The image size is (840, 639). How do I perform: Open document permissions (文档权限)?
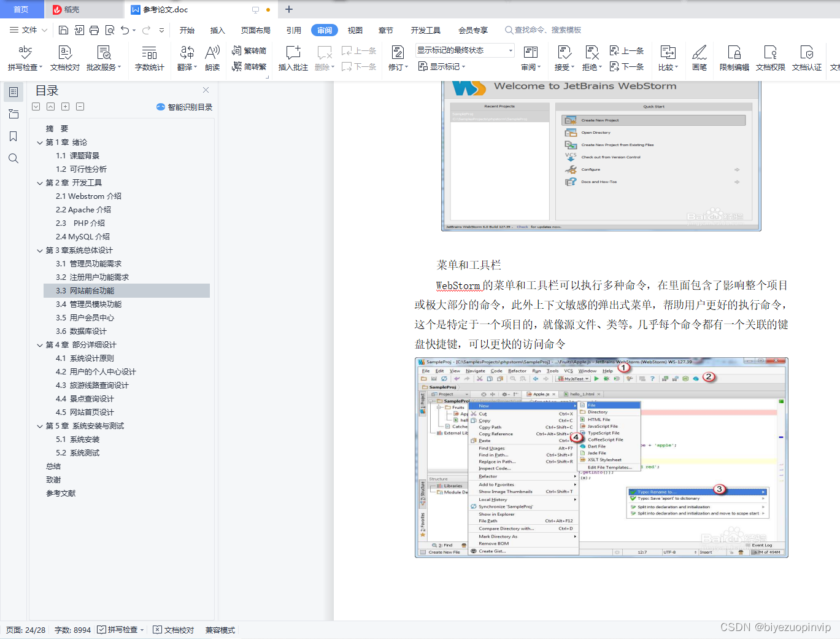(770, 58)
